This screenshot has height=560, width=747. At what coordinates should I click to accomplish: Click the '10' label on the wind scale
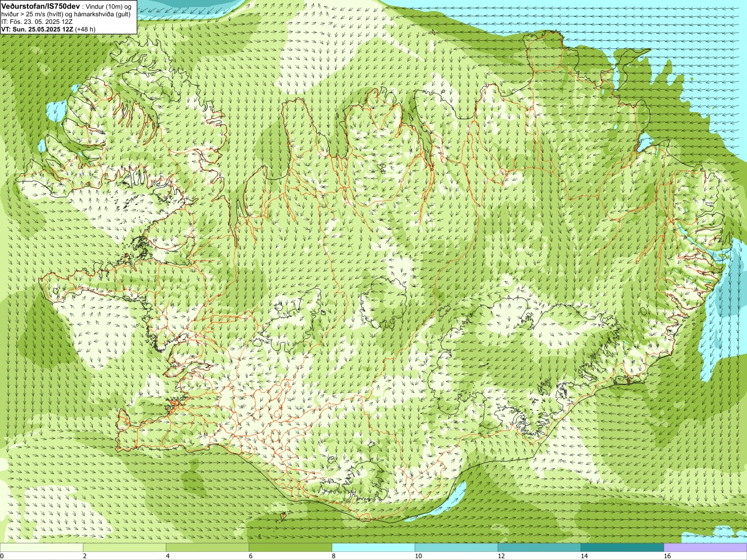tap(418, 556)
